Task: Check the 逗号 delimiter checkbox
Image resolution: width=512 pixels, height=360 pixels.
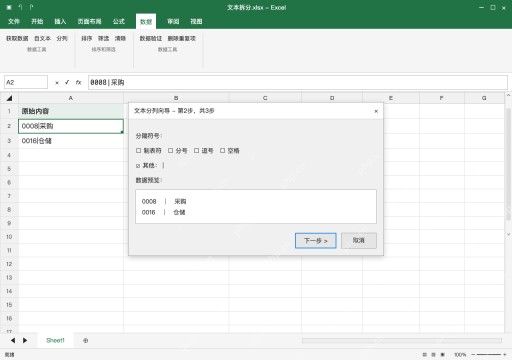Action: (x=197, y=151)
